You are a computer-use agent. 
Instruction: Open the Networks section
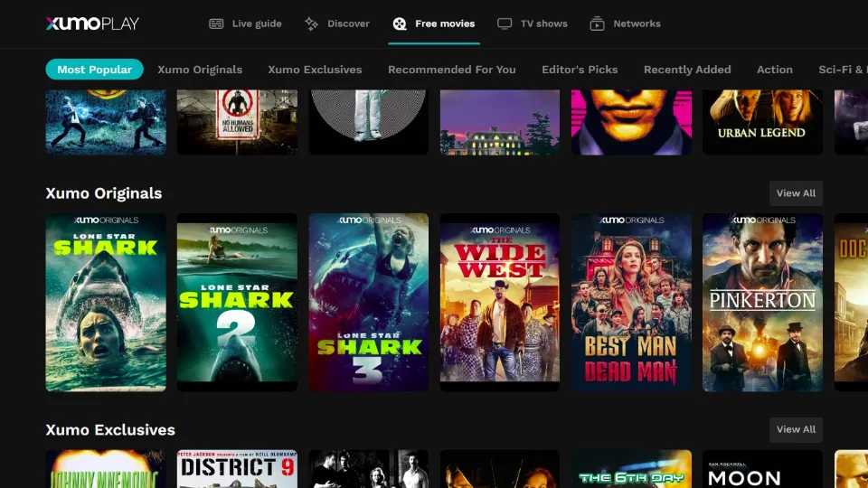click(x=625, y=23)
